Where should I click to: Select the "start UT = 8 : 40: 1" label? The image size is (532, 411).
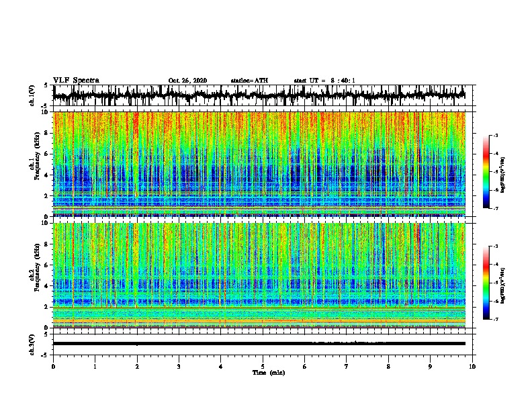point(324,81)
